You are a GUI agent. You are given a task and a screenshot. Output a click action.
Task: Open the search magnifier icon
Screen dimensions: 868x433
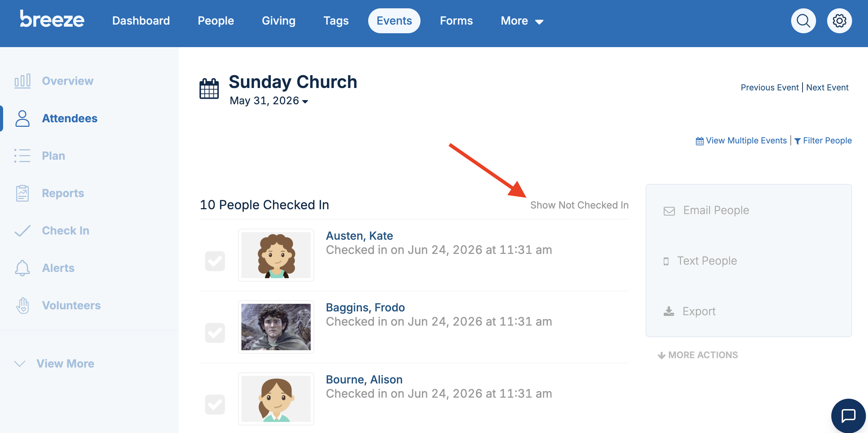pyautogui.click(x=803, y=21)
